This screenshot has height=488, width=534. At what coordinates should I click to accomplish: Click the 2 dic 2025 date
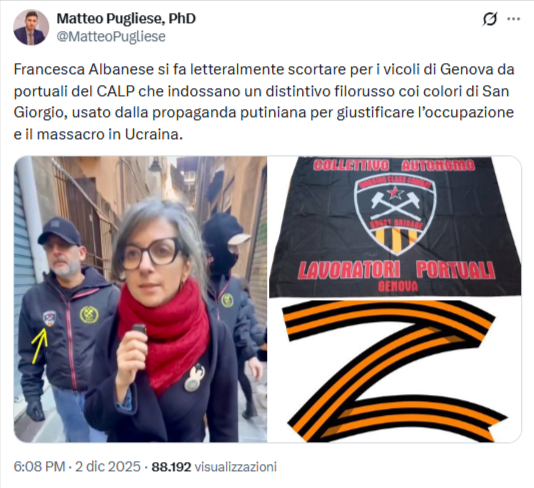coord(108,466)
